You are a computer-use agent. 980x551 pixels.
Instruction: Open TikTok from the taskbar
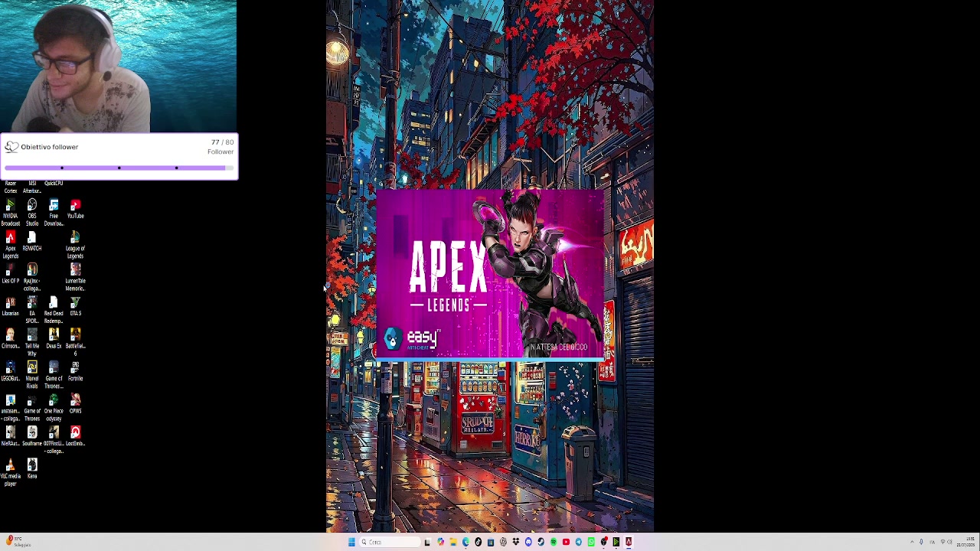(x=478, y=542)
